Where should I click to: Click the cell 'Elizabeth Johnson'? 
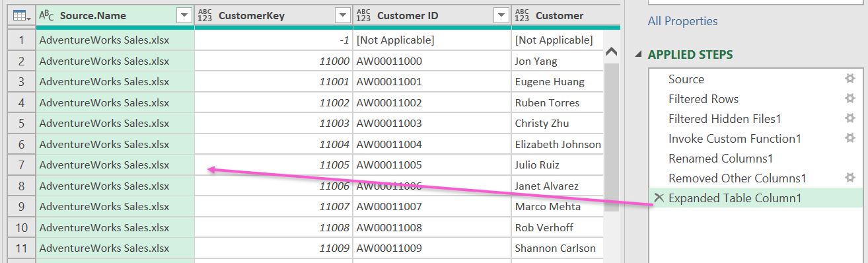(557, 145)
